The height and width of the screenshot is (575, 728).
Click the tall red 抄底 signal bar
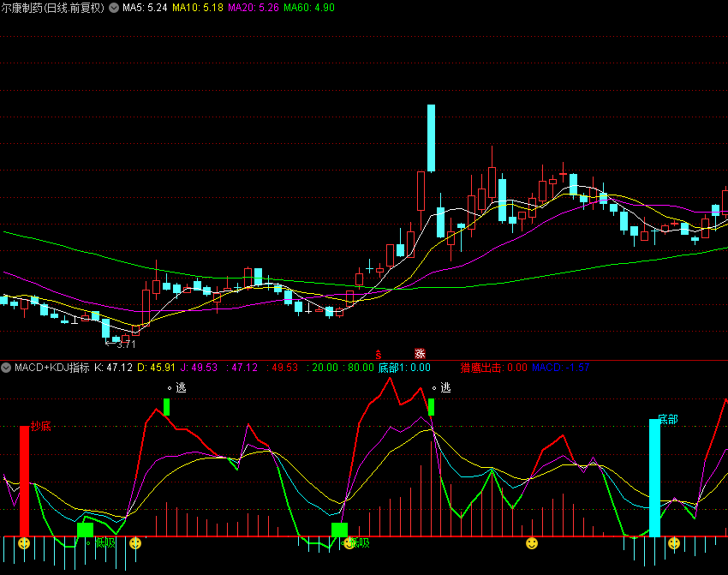point(24,482)
